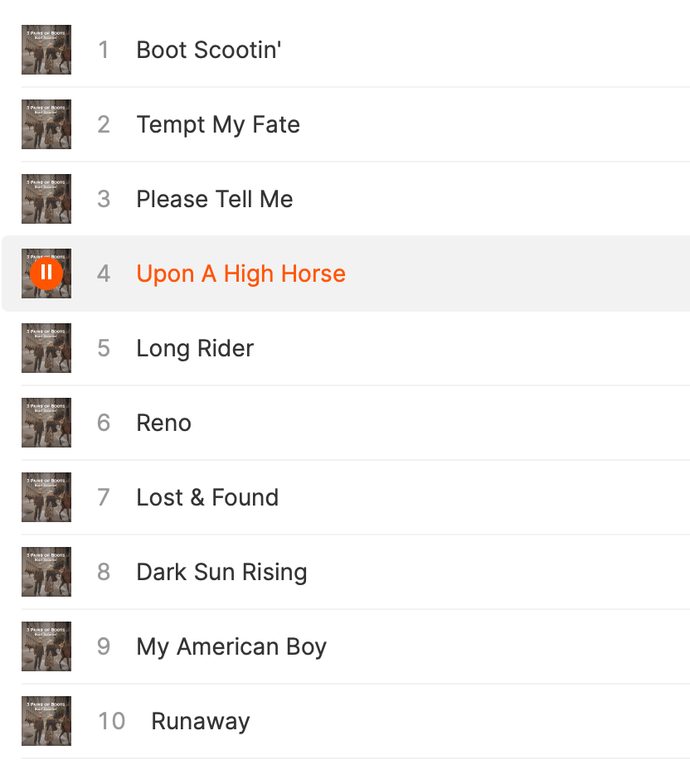Pause the track Upon A High Horse
This screenshot has height=784, width=690.
(46, 273)
